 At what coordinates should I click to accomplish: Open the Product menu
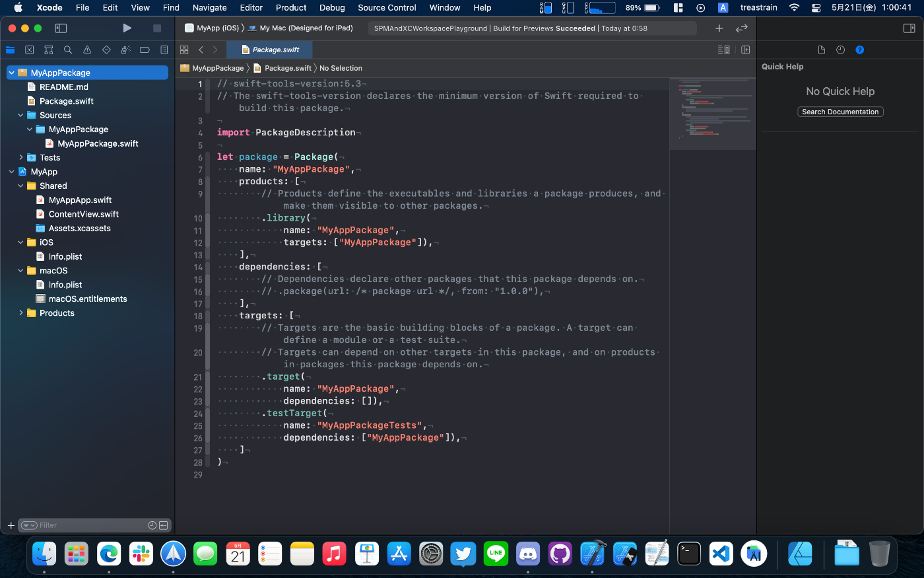coord(291,8)
